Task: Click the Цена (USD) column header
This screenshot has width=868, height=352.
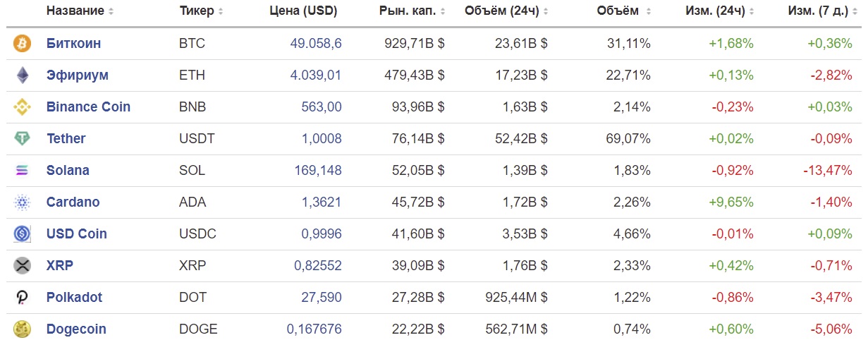Action: click(x=303, y=11)
